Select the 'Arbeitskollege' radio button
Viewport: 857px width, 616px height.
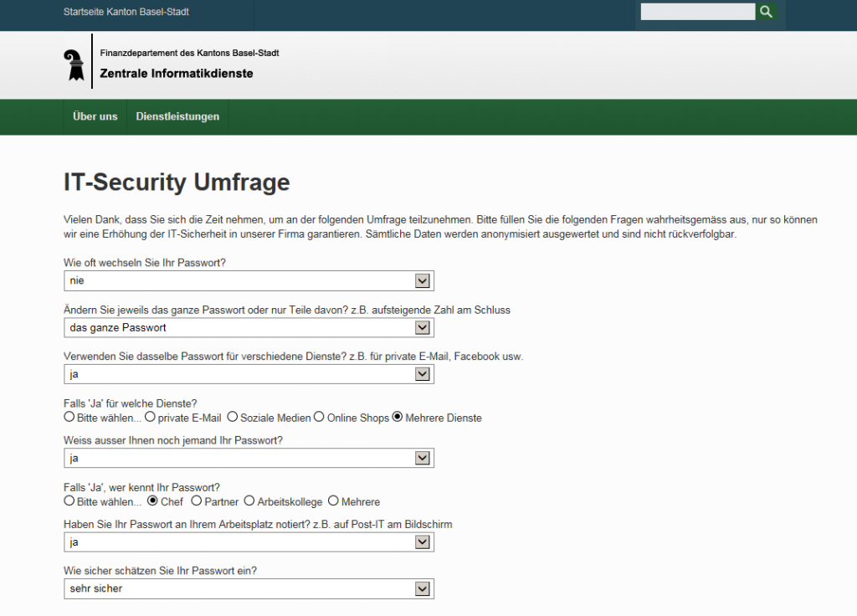pos(249,501)
